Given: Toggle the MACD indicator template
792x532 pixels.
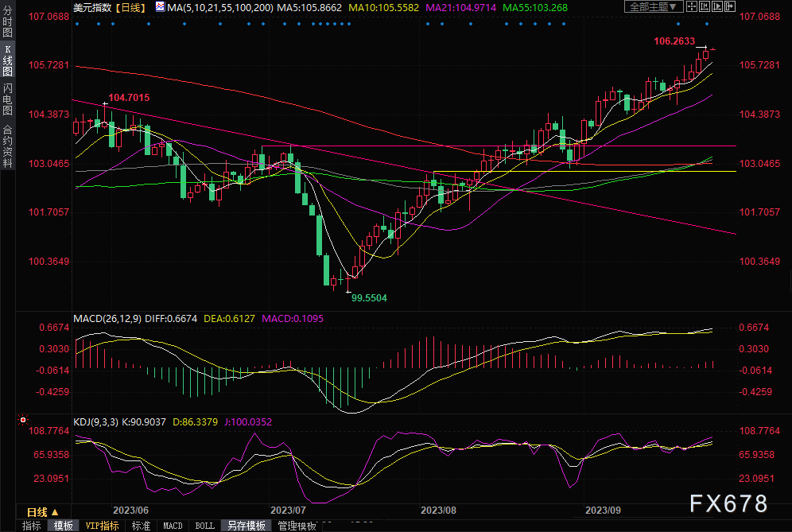Looking at the screenshot, I should click(173, 526).
